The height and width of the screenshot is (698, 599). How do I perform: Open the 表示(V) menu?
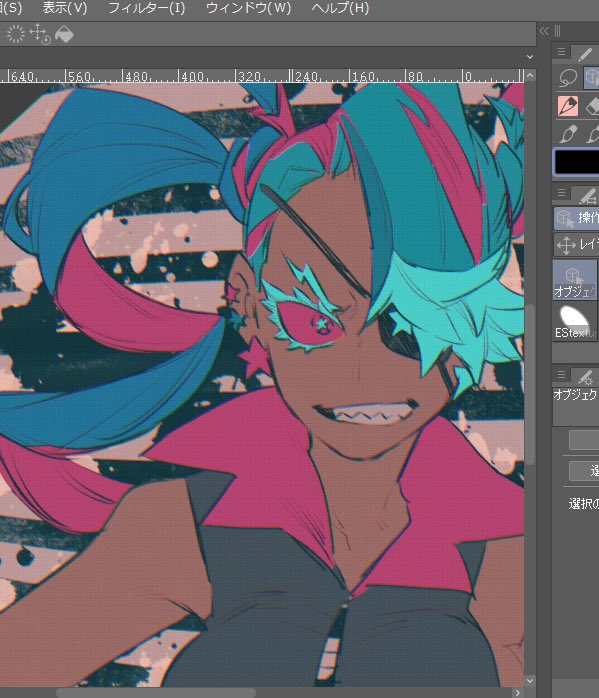(65, 8)
